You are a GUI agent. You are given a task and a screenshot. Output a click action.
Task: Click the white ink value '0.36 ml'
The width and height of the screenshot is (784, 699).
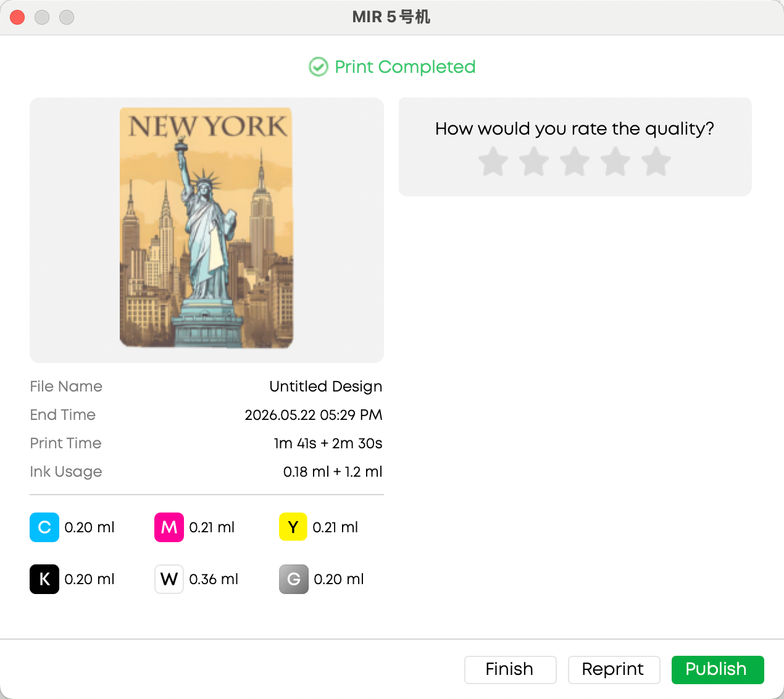pyautogui.click(x=214, y=579)
